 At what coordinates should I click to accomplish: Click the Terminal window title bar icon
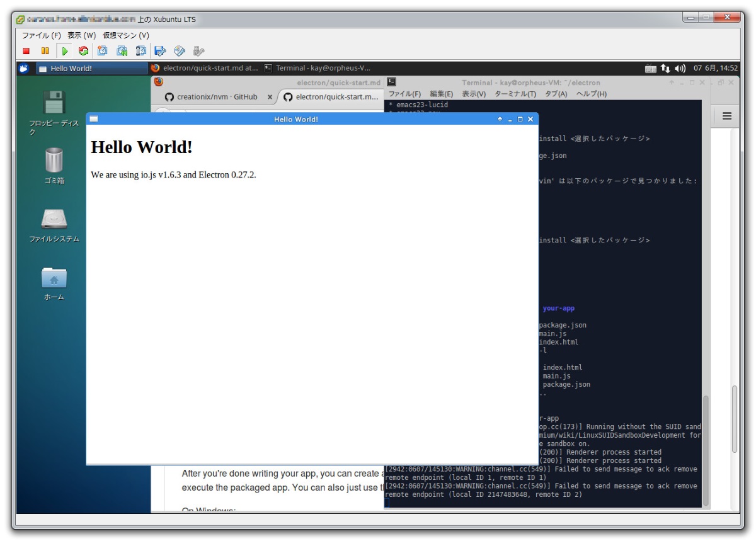click(392, 82)
